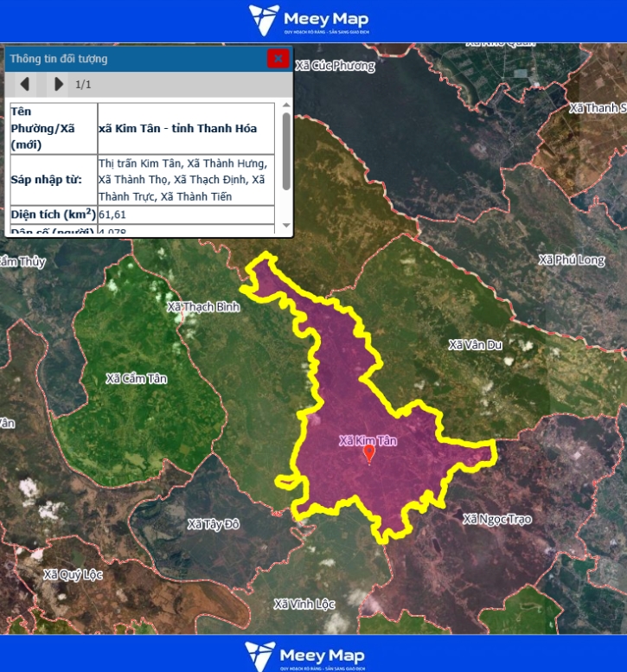
Task: Select the Xã Cẩm Tân region label
Action: pyautogui.click(x=137, y=378)
